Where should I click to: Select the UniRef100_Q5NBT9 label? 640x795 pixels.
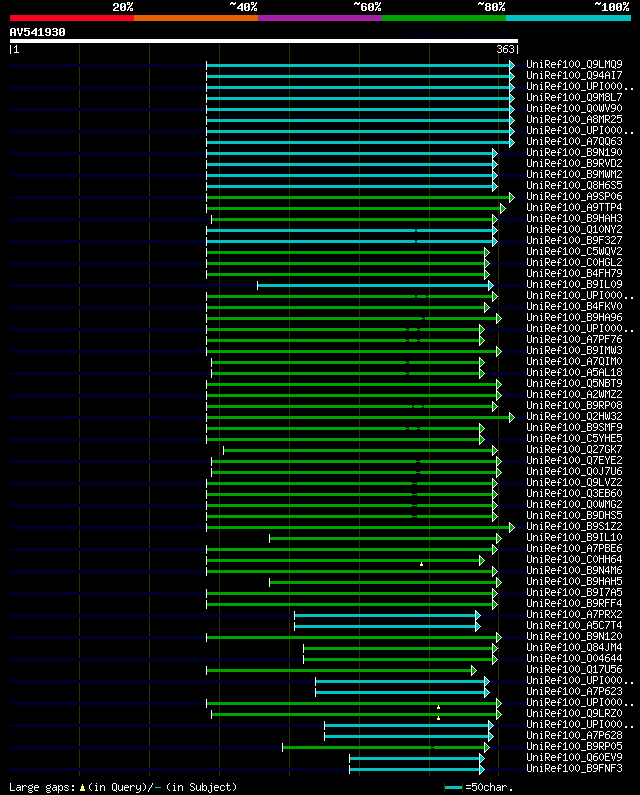coord(574,383)
